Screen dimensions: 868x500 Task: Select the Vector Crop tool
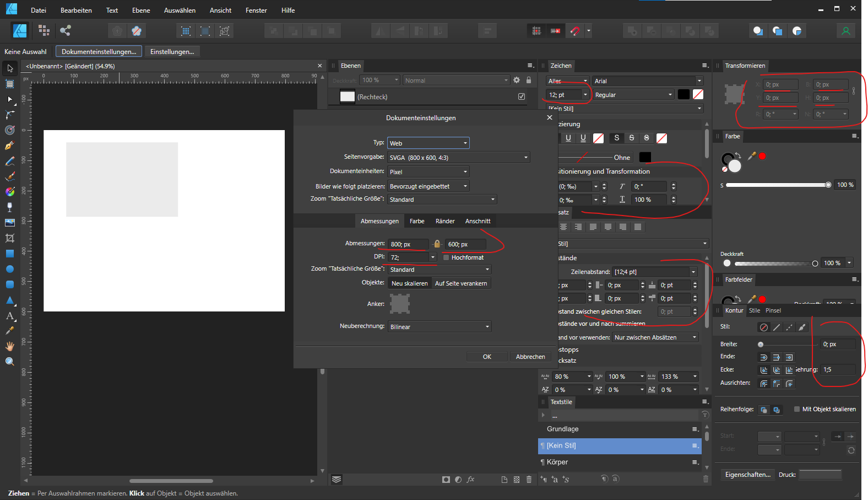point(10,238)
